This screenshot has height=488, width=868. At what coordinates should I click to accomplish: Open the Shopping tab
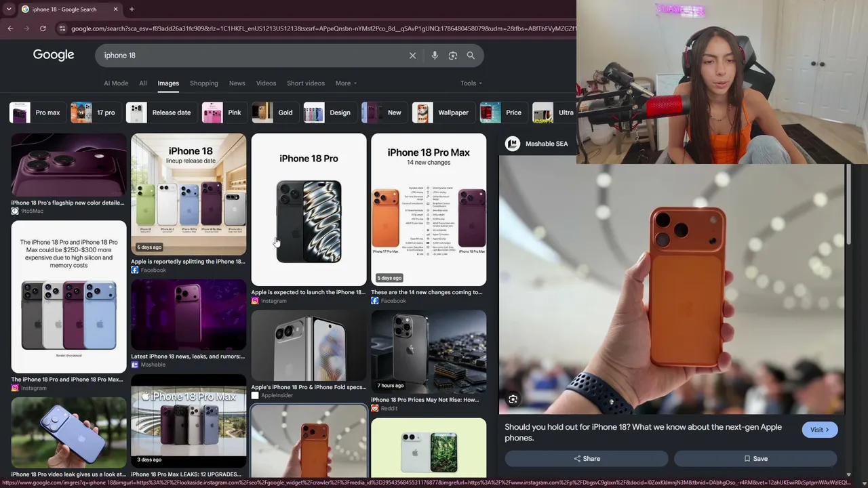204,83
